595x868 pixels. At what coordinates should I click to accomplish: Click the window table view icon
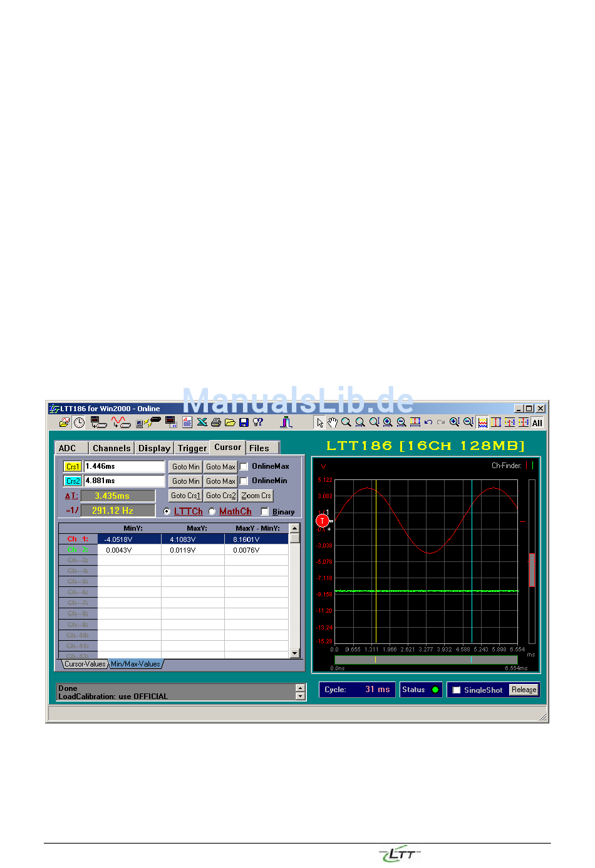point(171,423)
